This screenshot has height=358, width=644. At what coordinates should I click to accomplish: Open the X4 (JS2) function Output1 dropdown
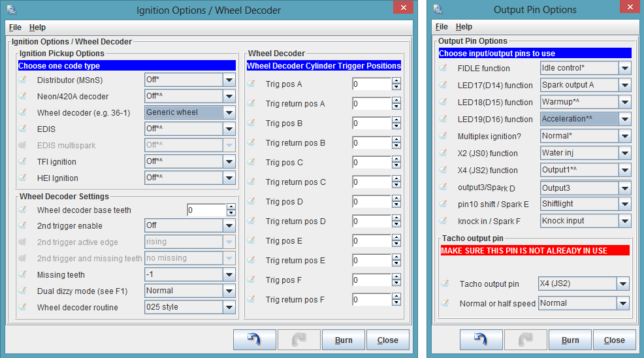pos(586,170)
